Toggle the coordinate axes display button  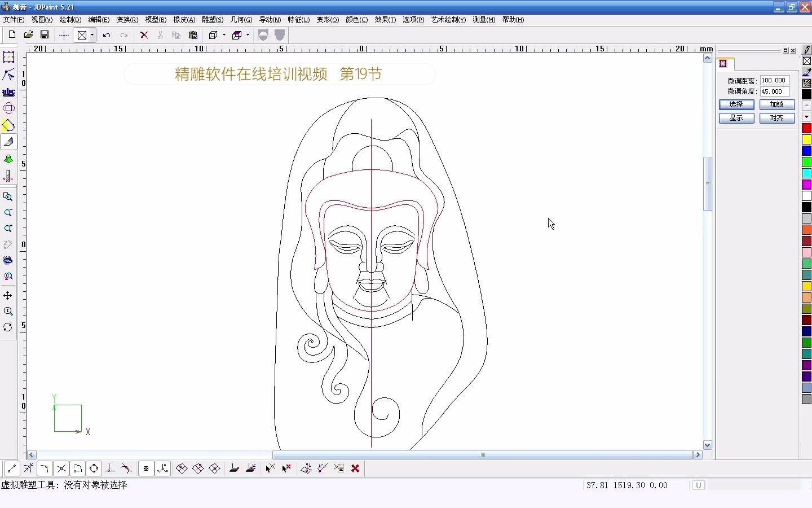tap(163, 468)
